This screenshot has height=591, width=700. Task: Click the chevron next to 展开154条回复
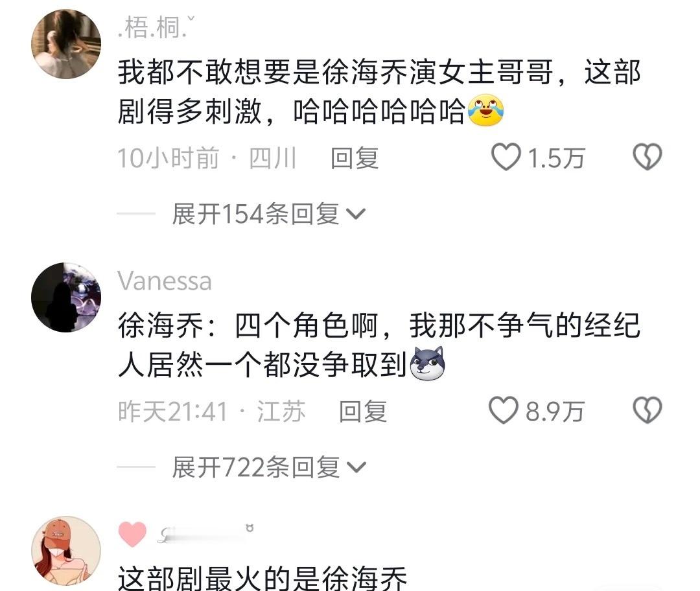[356, 214]
